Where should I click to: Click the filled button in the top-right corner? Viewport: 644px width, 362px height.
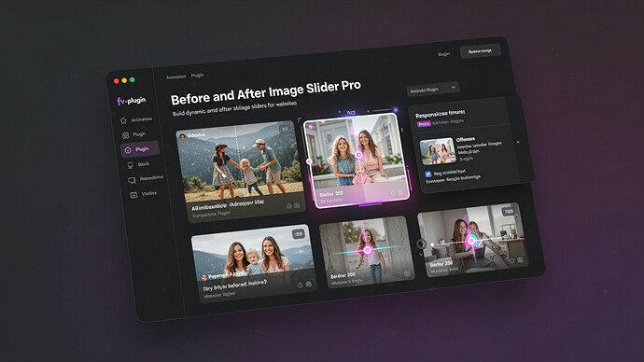(x=480, y=51)
